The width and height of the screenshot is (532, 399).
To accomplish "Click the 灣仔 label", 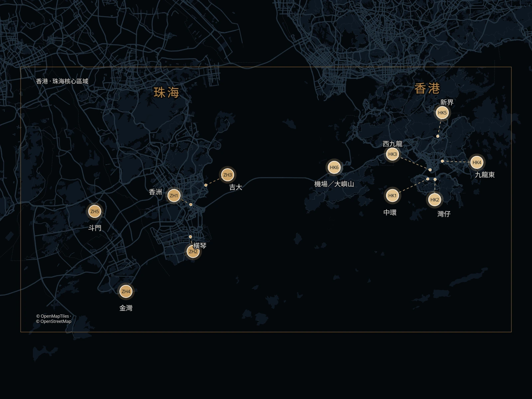I will [444, 214].
